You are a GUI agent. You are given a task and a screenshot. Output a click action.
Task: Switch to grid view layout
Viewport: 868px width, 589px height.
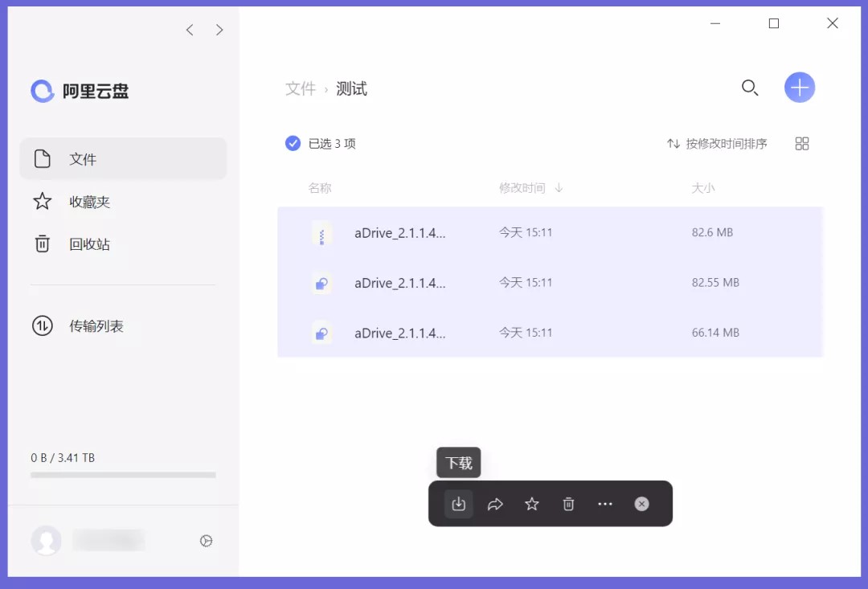tap(801, 144)
